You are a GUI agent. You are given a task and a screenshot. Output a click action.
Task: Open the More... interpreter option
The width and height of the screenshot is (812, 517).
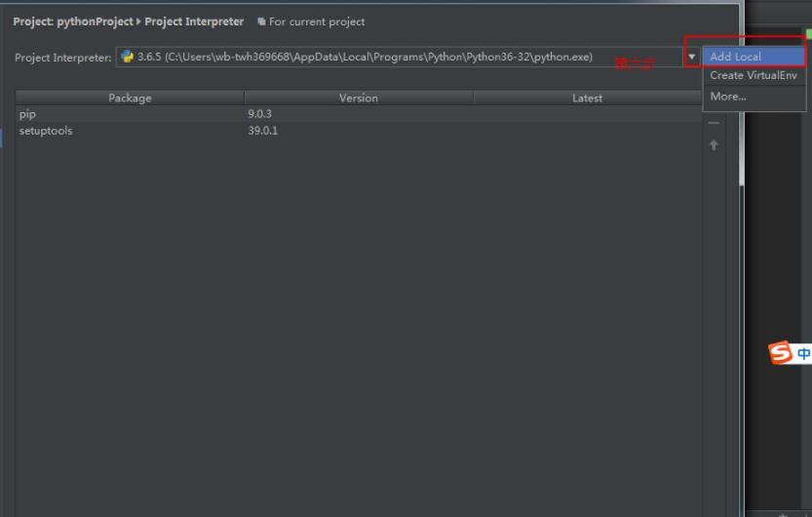pos(754,97)
